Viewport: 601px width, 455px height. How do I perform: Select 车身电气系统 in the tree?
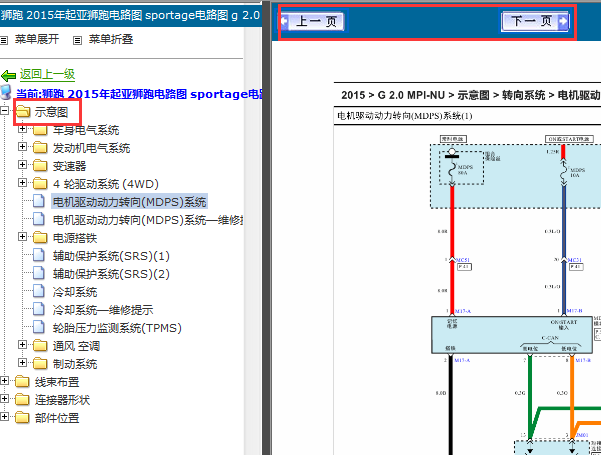tap(86, 130)
